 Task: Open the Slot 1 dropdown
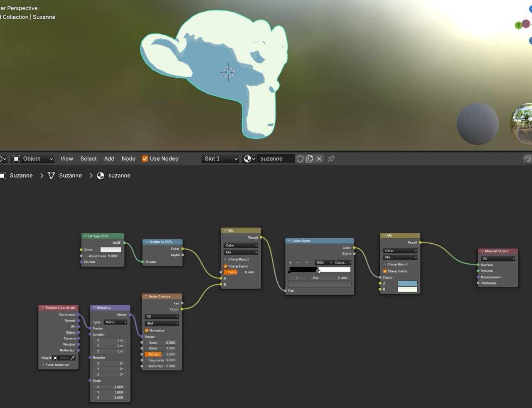pos(220,158)
